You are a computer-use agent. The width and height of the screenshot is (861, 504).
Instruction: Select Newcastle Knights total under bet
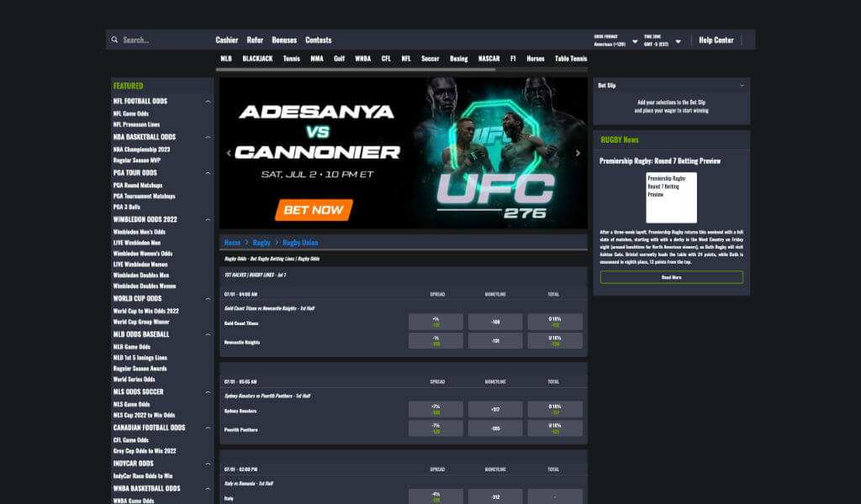(x=555, y=340)
